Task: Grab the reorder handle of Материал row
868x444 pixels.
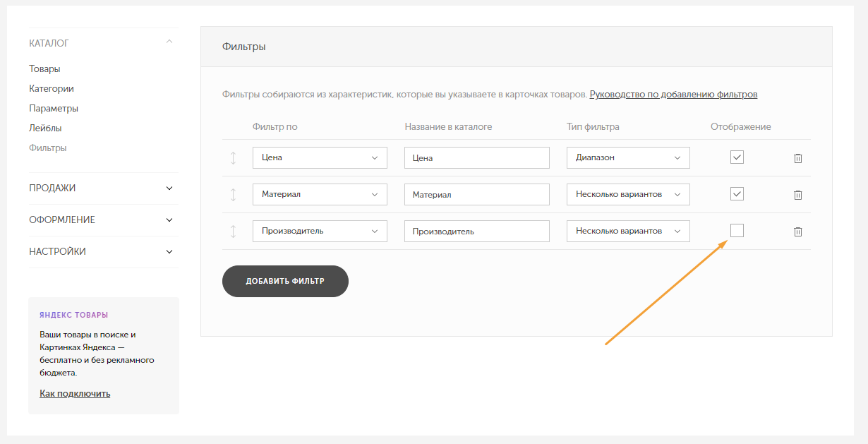Action: click(x=233, y=195)
